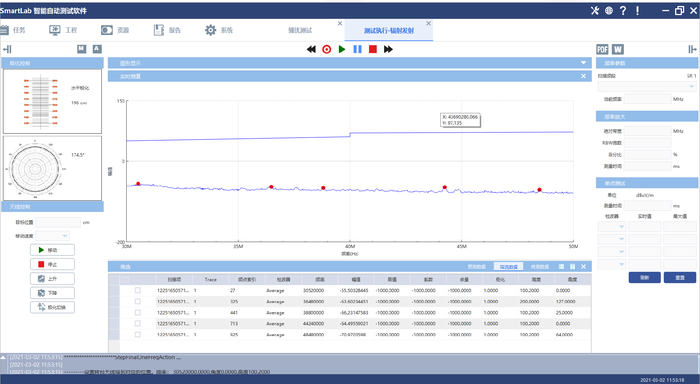Click the antenna mast height diagram
The image size is (700, 384).
(40, 101)
